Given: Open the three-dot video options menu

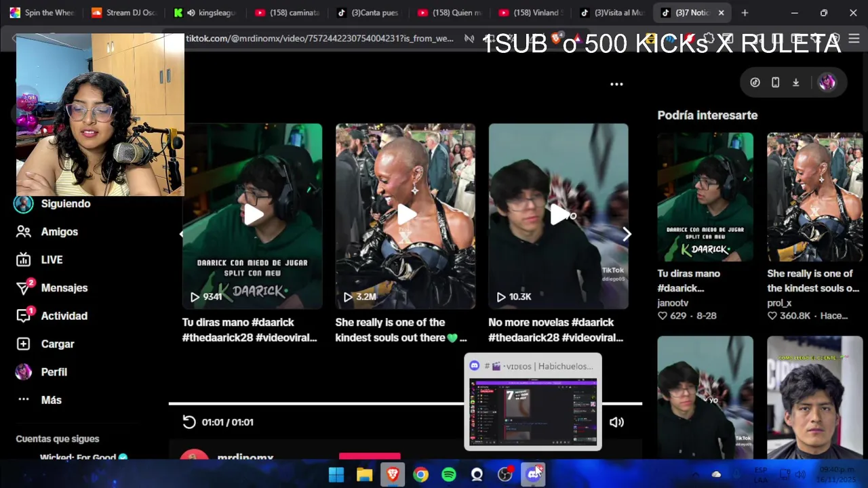Looking at the screenshot, I should [x=616, y=84].
